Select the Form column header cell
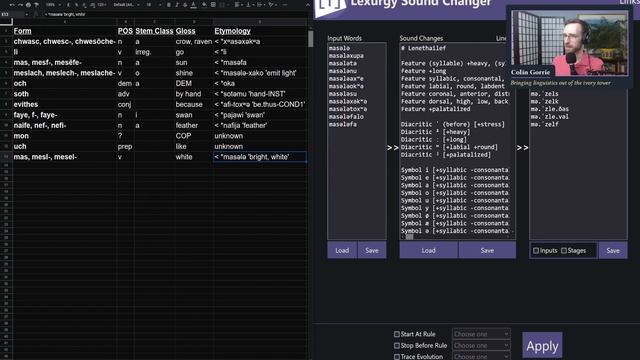Image resolution: width=640 pixels, height=360 pixels. pos(64,31)
